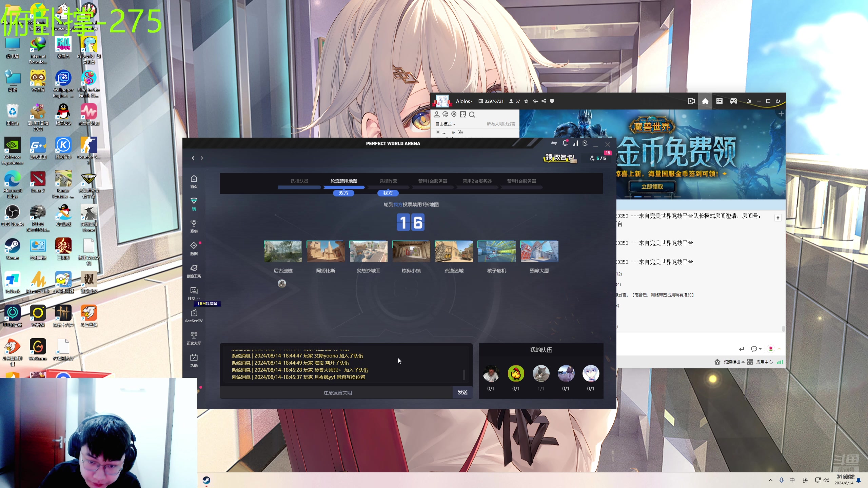Click the notification bell in the Arena header
Screen dimensions: 868x488
pos(565,143)
